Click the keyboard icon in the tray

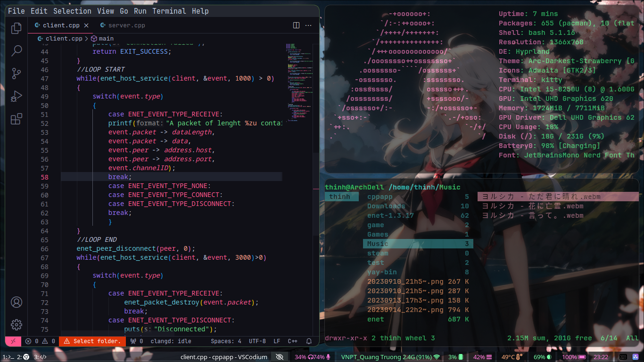622,357
